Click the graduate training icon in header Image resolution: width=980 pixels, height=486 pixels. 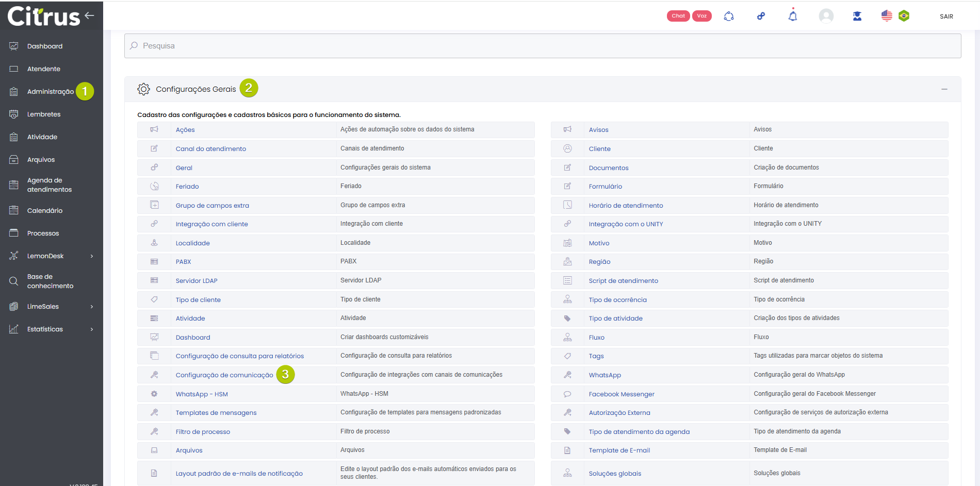coord(857,16)
